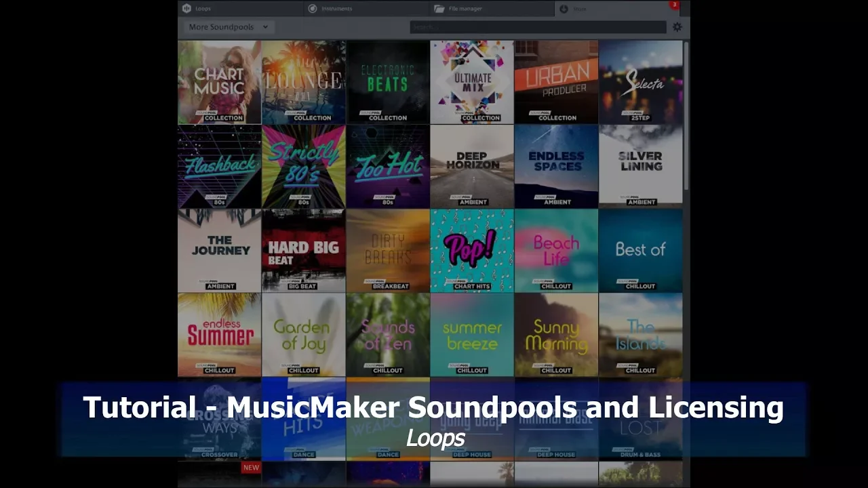This screenshot has height=488, width=868.
Task: Choose the Garden of Joy soundpool
Action: (x=304, y=334)
